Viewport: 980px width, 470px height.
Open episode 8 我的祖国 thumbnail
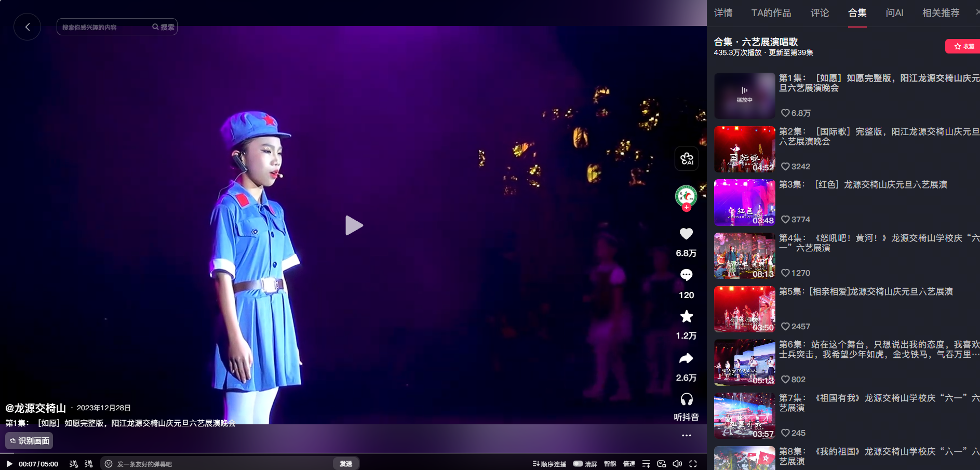click(x=745, y=458)
